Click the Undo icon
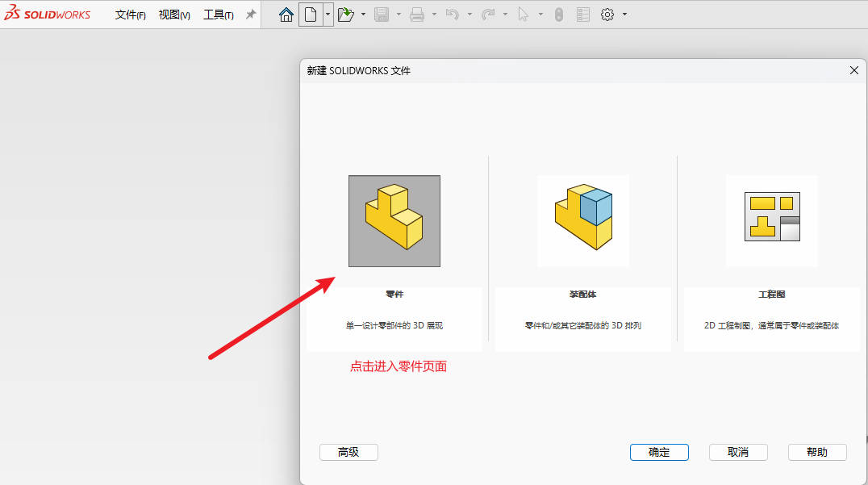 click(453, 15)
